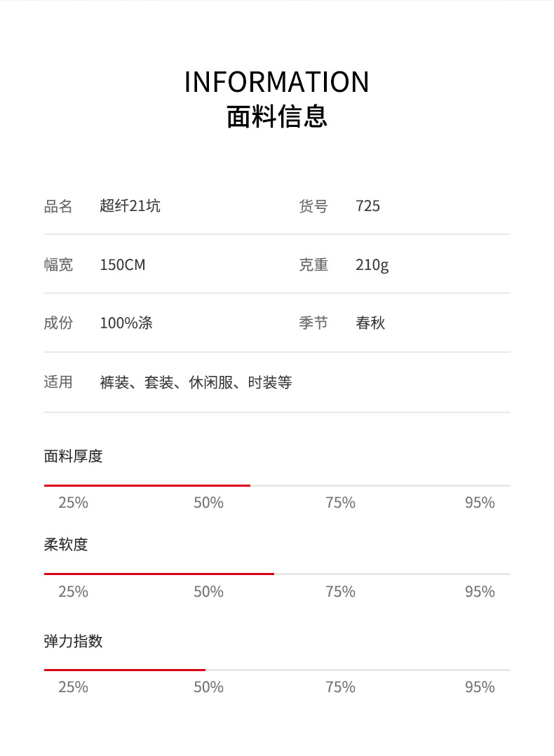Click the product name 超纤21坑
This screenshot has height=756, width=554.
130,206
